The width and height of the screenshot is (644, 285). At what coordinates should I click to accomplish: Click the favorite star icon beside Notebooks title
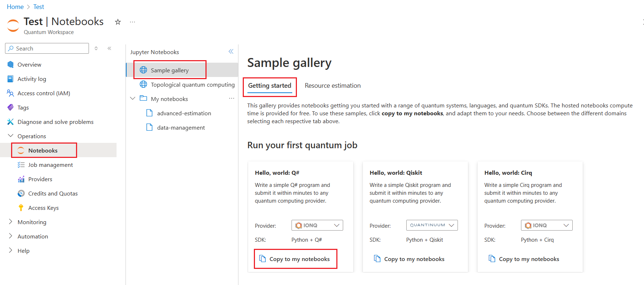pos(118,22)
